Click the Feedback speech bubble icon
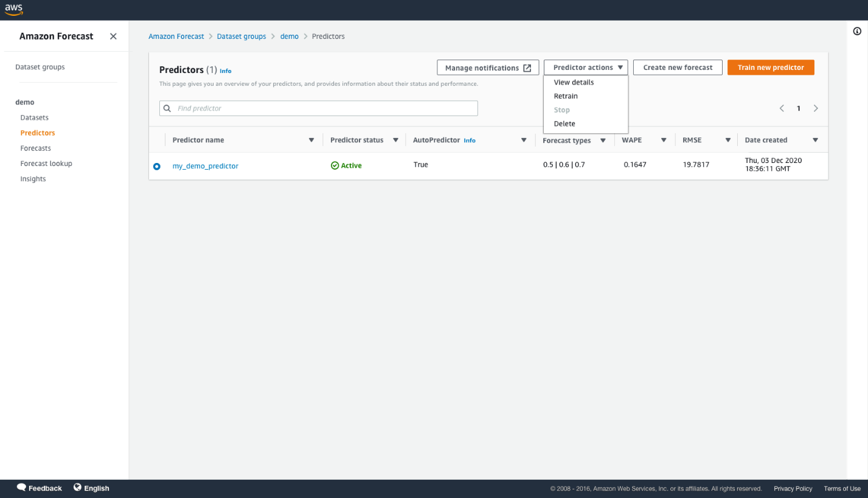Screen dimensions: 868x498 [x=21, y=488]
